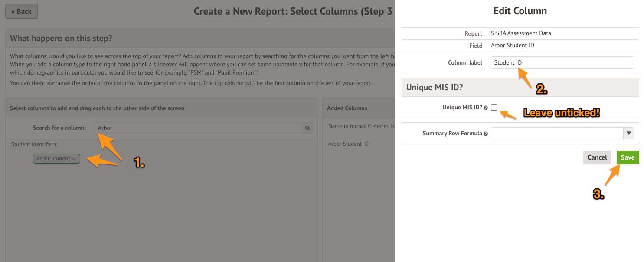Click the search magnifier icon
Screen dimensions: 644x262
(x=307, y=128)
